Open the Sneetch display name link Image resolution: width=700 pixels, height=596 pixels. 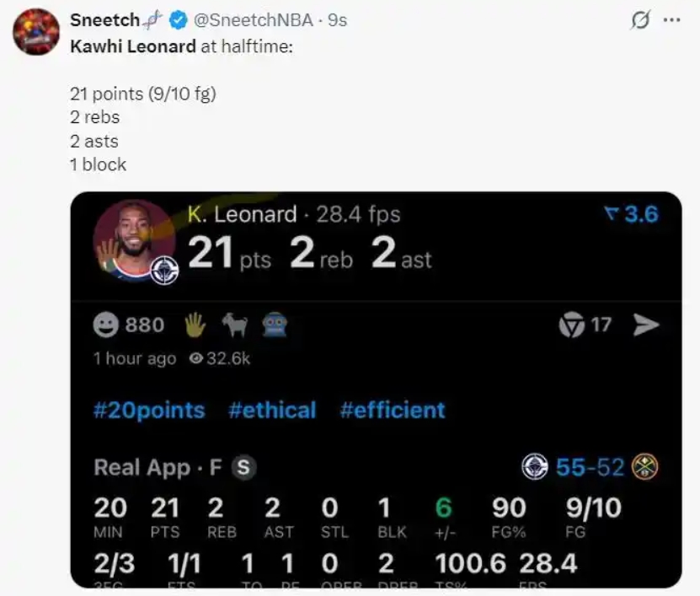(x=104, y=19)
